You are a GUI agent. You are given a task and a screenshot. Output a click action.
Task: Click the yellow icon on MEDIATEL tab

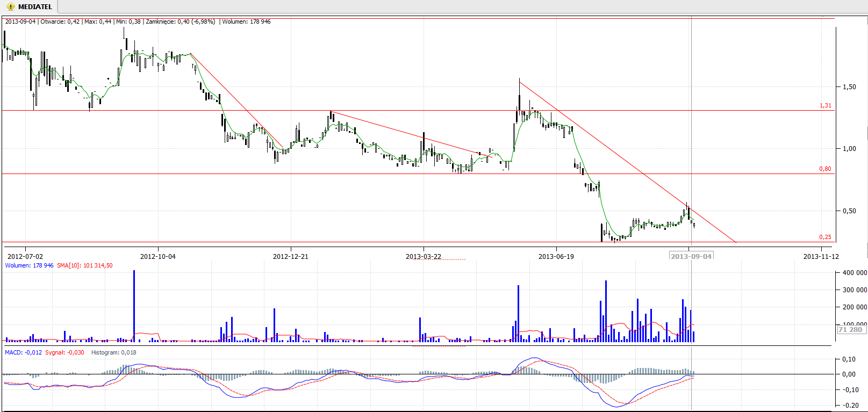point(10,7)
